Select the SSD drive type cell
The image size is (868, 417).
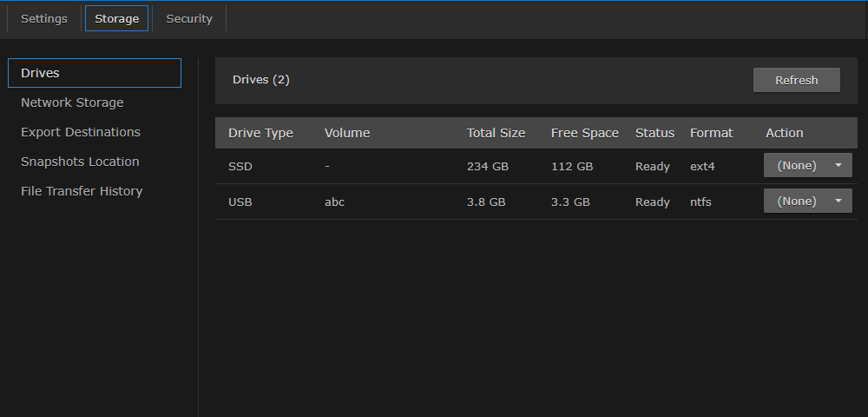(x=240, y=166)
